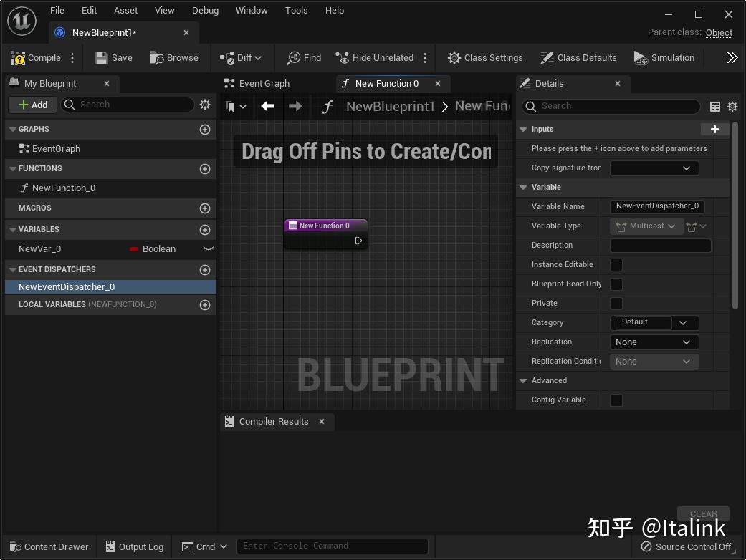Click the bookmark icon in the graph toolbar
The width and height of the screenshot is (746, 560).
(231, 106)
